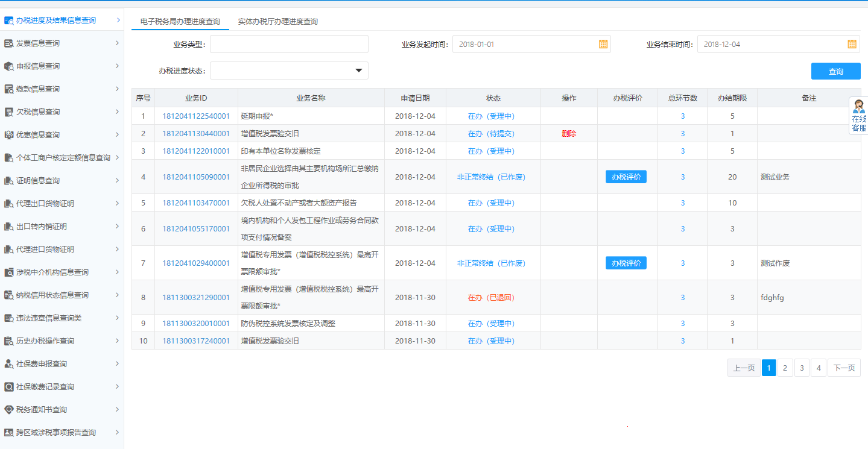
Task: Click the blue 查询 search button
Action: (835, 71)
